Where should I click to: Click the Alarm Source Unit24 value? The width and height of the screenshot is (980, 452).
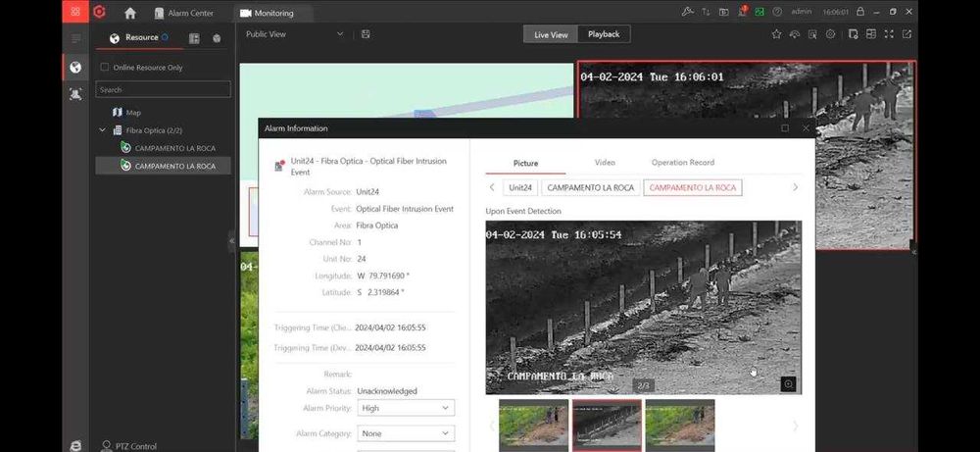367,192
